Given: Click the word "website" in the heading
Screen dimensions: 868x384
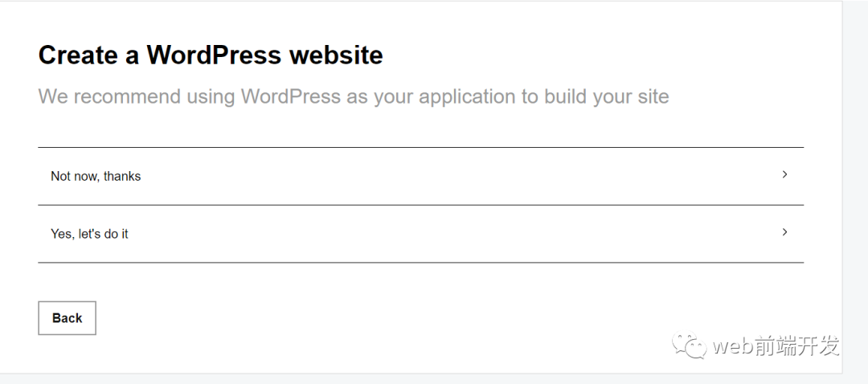Looking at the screenshot, I should pos(336,55).
